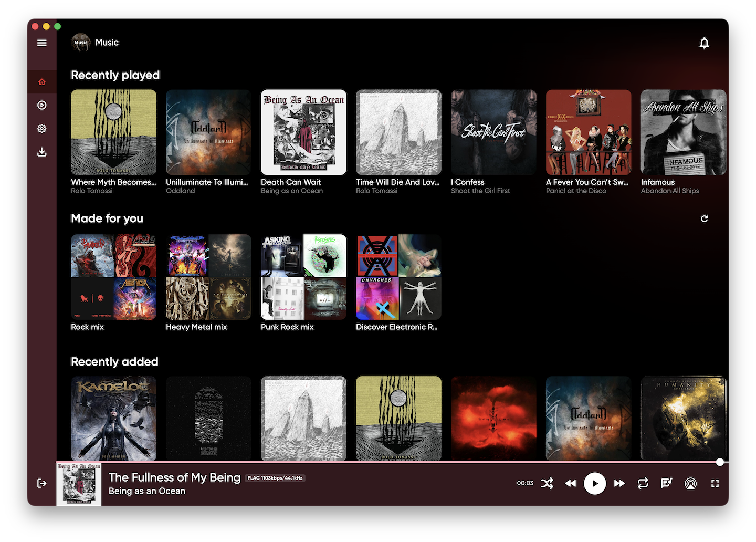Viewport: 756px width, 542px height.
Task: Open Where Myth Becomes cover in Recently played
Action: [x=114, y=132]
